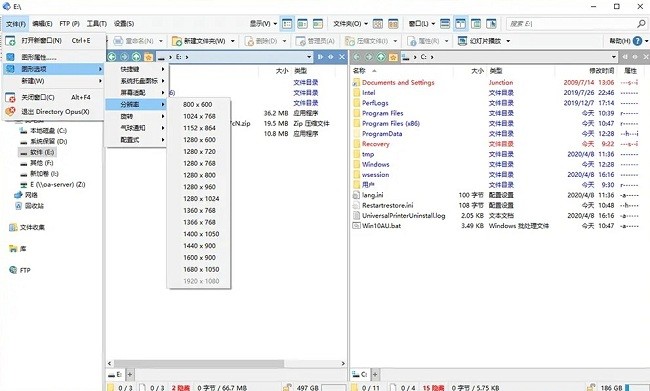Click the 退出 Directory Opus(X) entry
Screen dimensions: 650x391
pyautogui.click(x=53, y=112)
